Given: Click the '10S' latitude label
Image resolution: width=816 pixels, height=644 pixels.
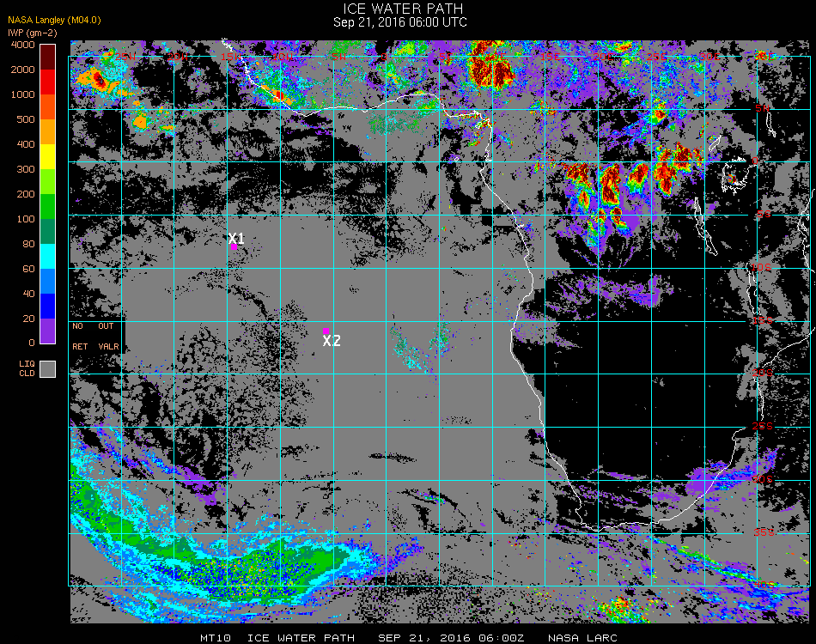Looking at the screenshot, I should tap(761, 267).
